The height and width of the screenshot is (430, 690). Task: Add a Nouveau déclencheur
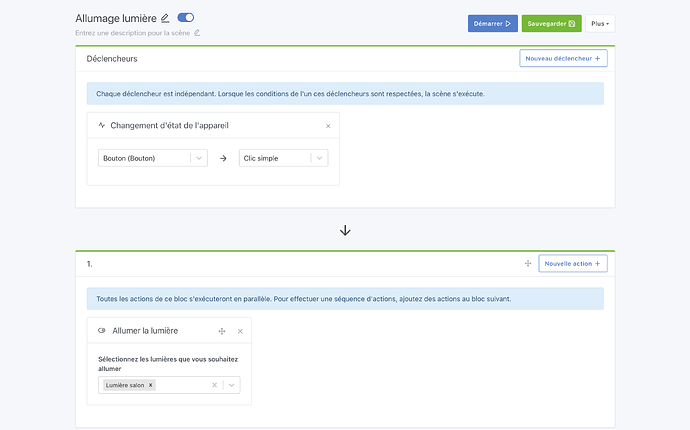pyautogui.click(x=563, y=59)
